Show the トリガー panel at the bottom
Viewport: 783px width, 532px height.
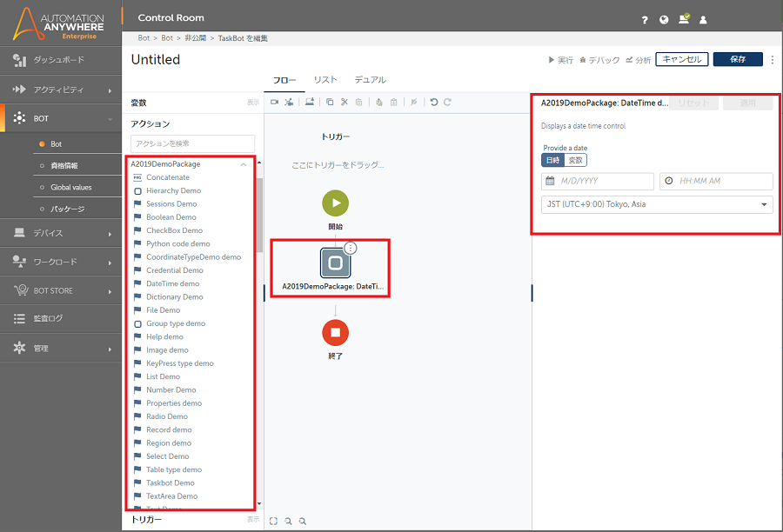[253, 520]
